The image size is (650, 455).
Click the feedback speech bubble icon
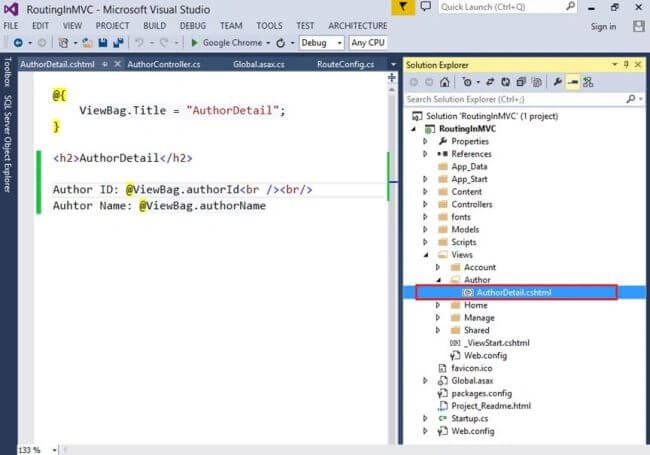coord(425,7)
